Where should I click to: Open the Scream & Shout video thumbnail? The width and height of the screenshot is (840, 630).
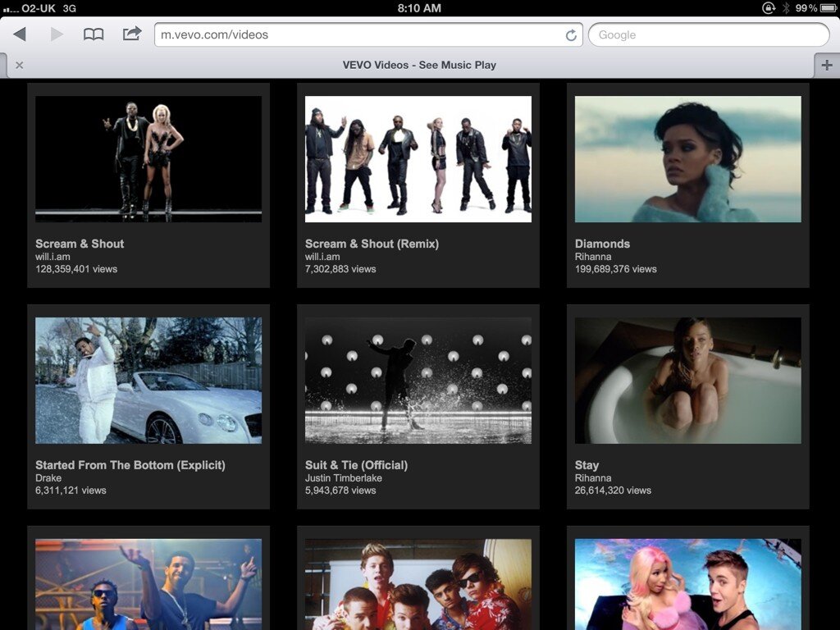pos(148,159)
